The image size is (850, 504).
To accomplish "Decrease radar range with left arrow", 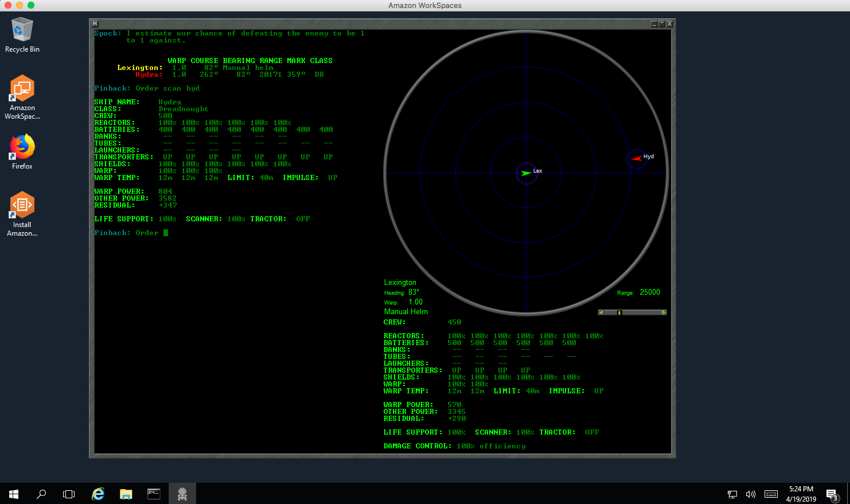I will point(601,312).
